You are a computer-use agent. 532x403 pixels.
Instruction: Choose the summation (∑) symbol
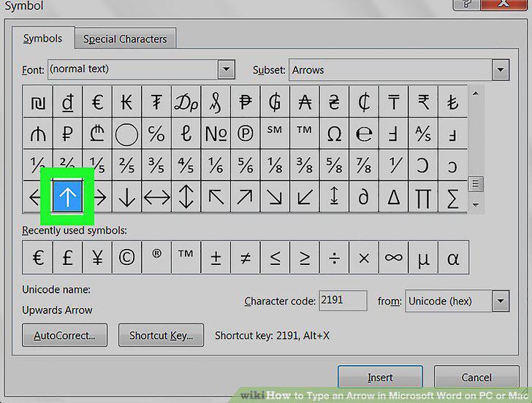tap(452, 197)
